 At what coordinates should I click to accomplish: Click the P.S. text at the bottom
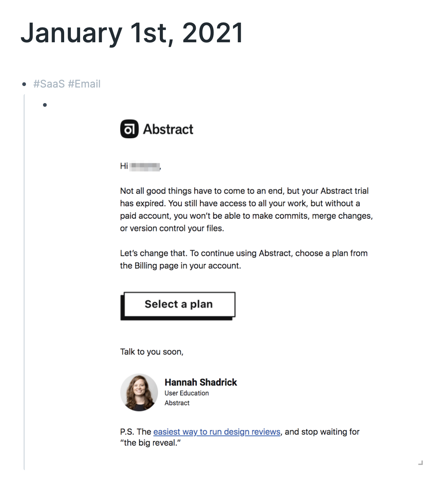(240, 437)
